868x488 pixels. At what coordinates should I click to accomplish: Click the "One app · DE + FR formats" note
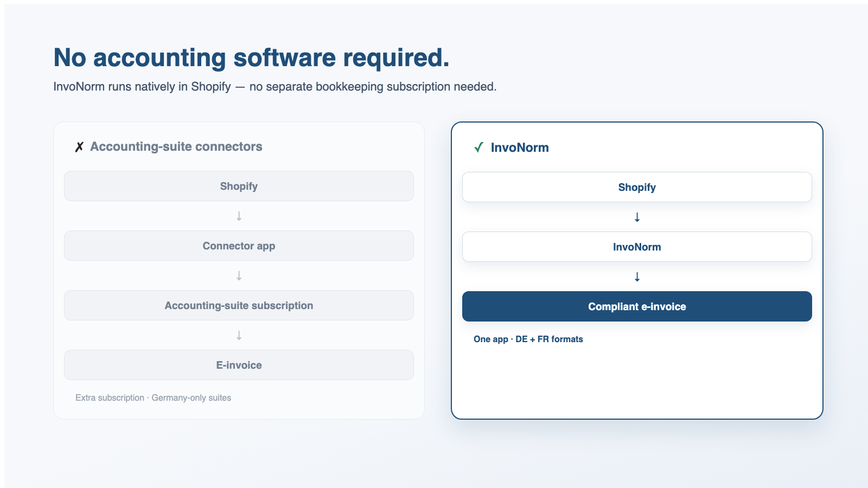pyautogui.click(x=528, y=339)
